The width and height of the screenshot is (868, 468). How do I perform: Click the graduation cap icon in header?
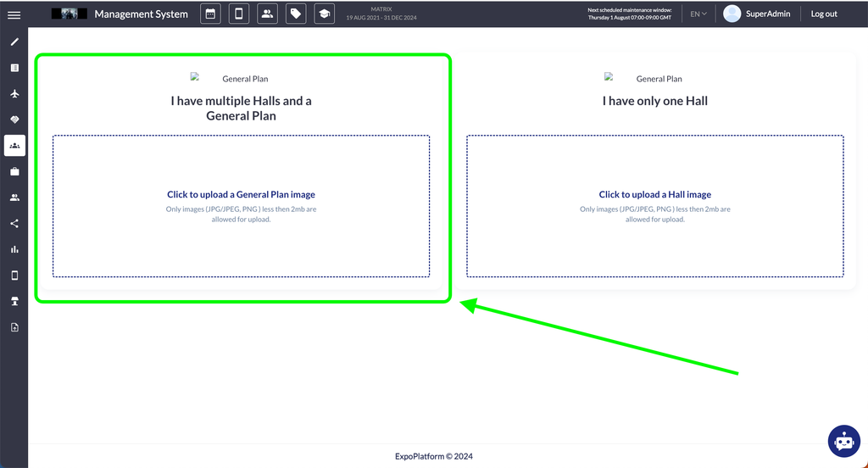(x=324, y=14)
